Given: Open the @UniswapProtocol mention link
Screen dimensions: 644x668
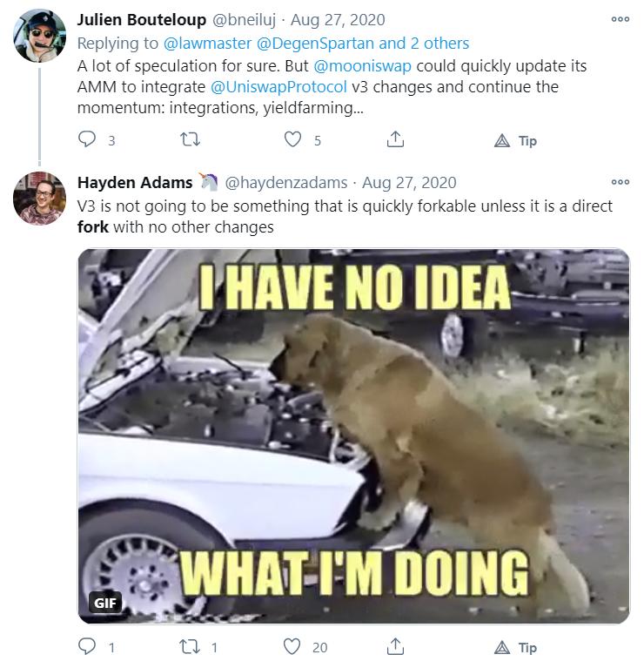Looking at the screenshot, I should [x=278, y=87].
